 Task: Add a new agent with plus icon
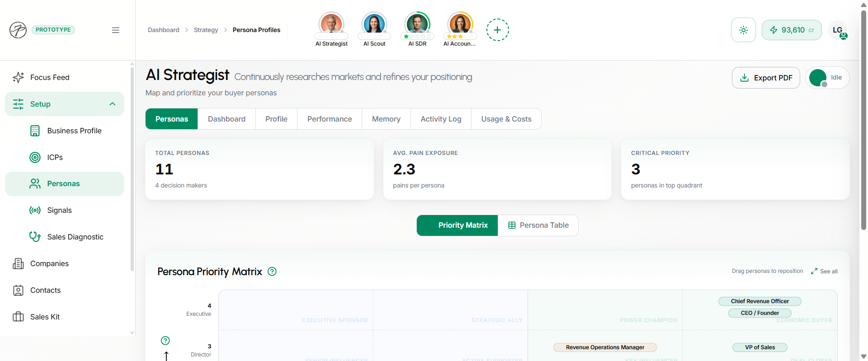pos(497,30)
